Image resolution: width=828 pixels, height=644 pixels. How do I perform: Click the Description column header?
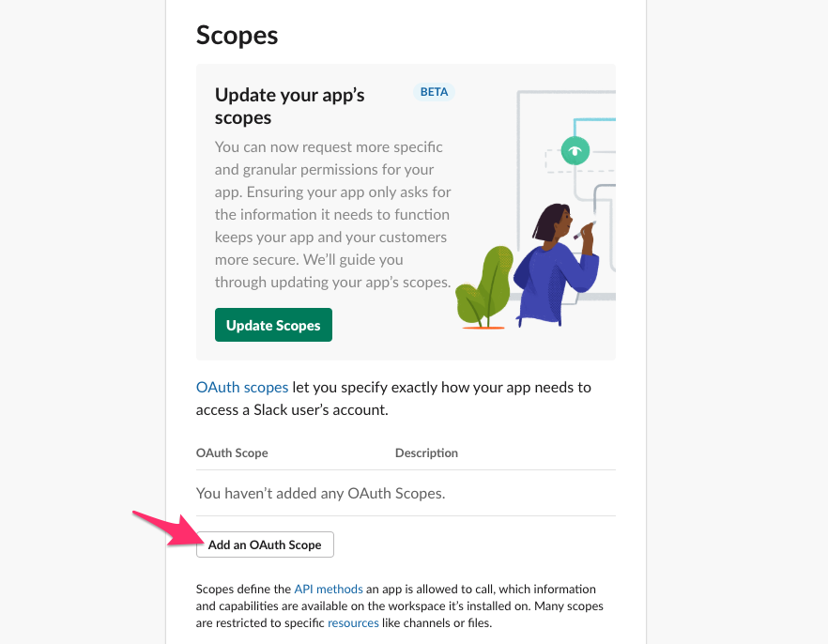click(426, 452)
